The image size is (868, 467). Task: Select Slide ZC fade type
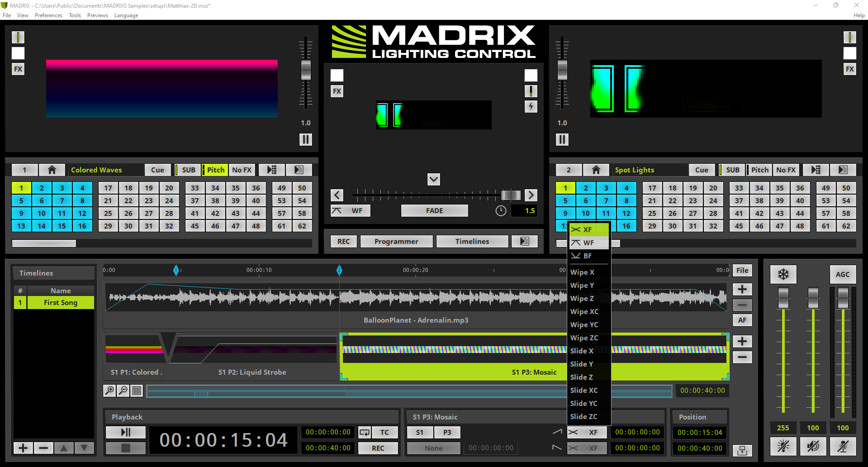coord(589,416)
